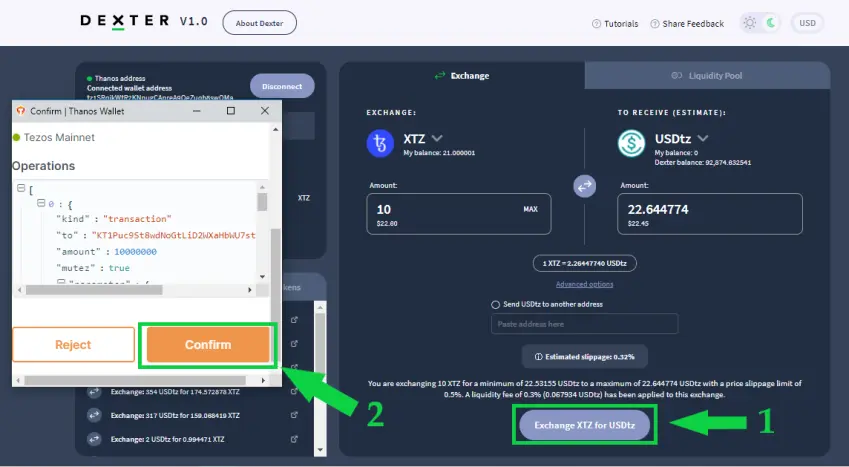Switch to dark theme moon icon
849x467 pixels.
point(771,23)
